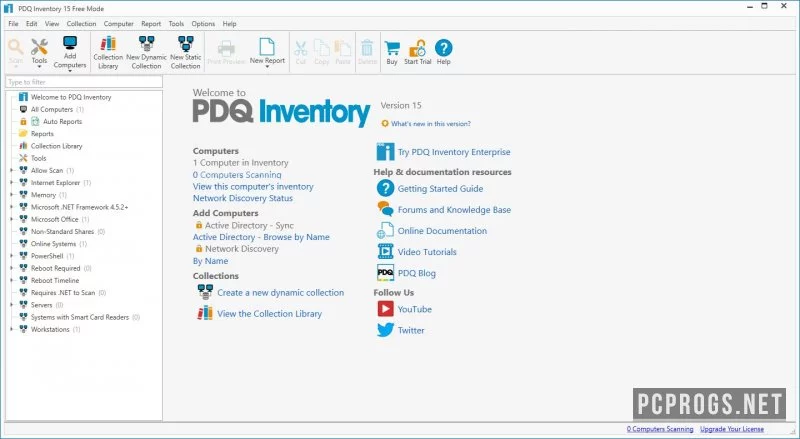The height and width of the screenshot is (439, 800).
Task: Open the Network Discovery Status link
Action: pyautogui.click(x=243, y=198)
